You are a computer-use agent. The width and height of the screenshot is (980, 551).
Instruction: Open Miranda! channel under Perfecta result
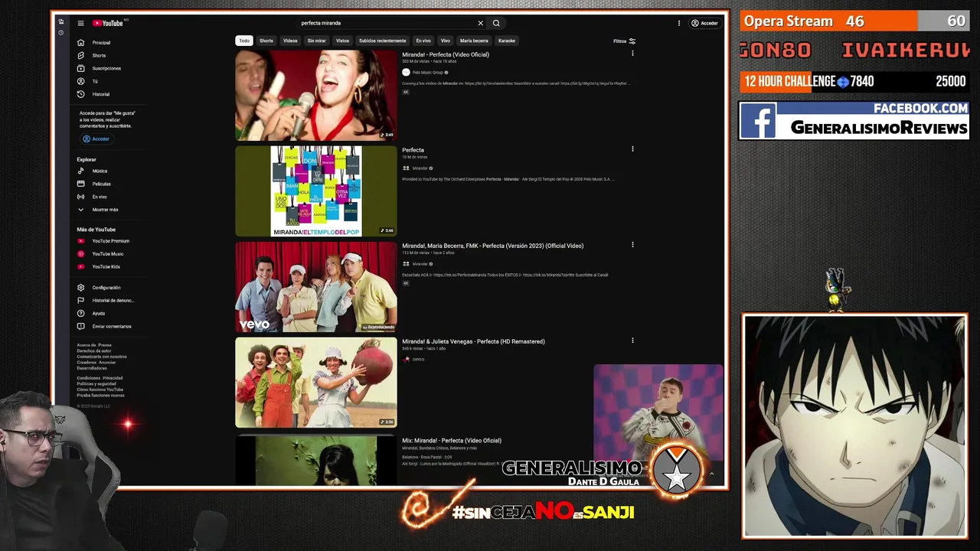click(x=420, y=168)
